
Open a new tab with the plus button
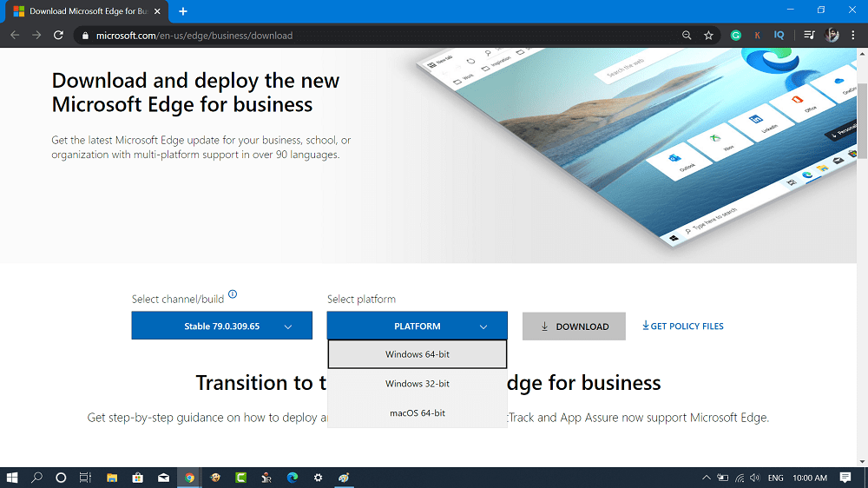[182, 11]
